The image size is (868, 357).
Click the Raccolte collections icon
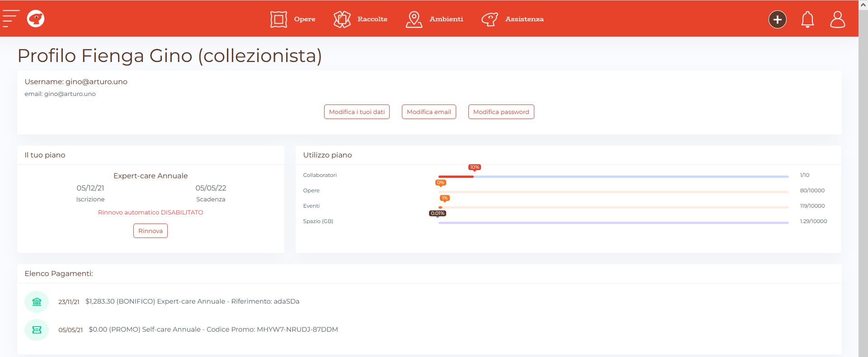(342, 19)
